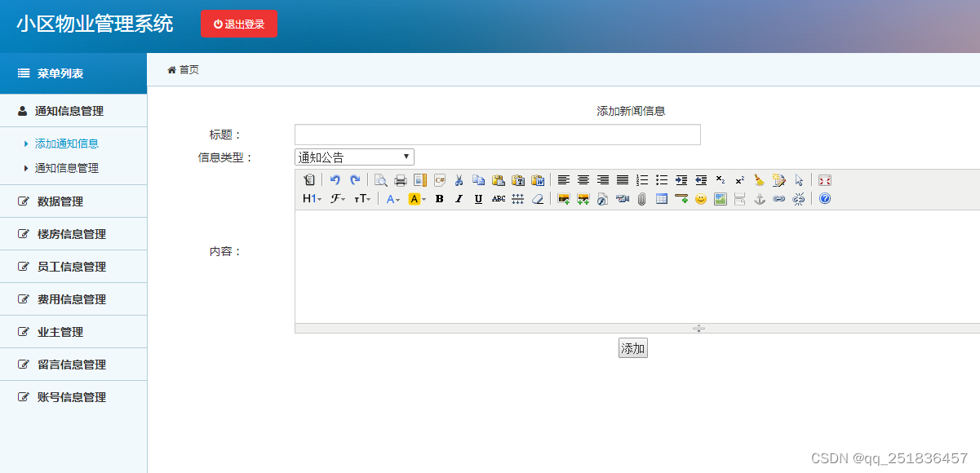The height and width of the screenshot is (473, 980).
Task: Click the Undo arrow icon
Action: click(336, 179)
